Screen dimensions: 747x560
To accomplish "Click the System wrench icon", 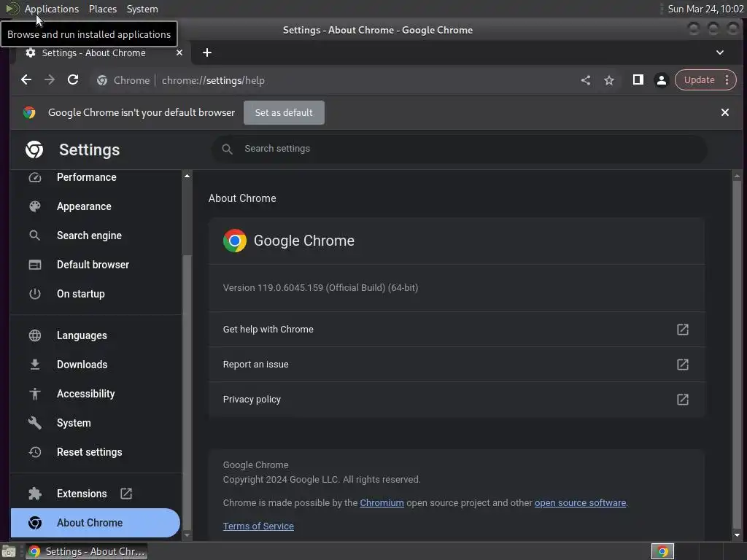I will pyautogui.click(x=35, y=423).
